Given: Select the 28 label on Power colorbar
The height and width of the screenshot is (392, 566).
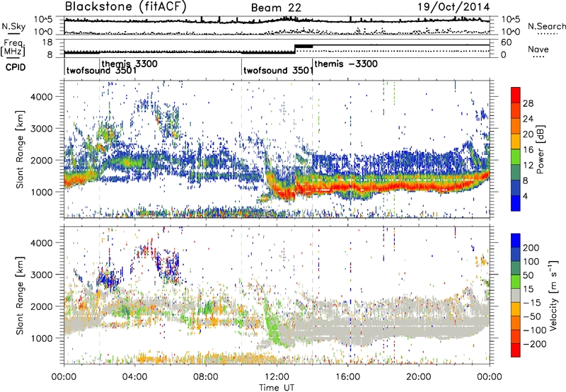Looking at the screenshot, I should pos(528,103).
